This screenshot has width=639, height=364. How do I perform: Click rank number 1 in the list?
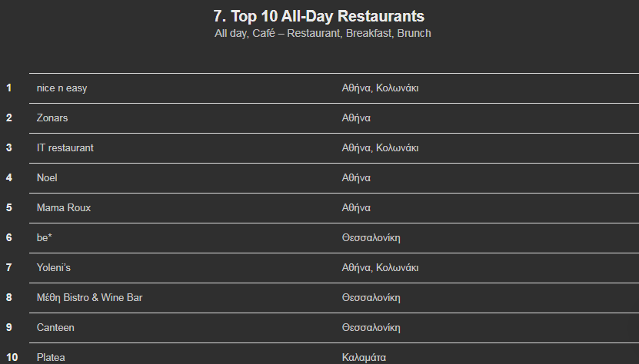click(x=9, y=88)
